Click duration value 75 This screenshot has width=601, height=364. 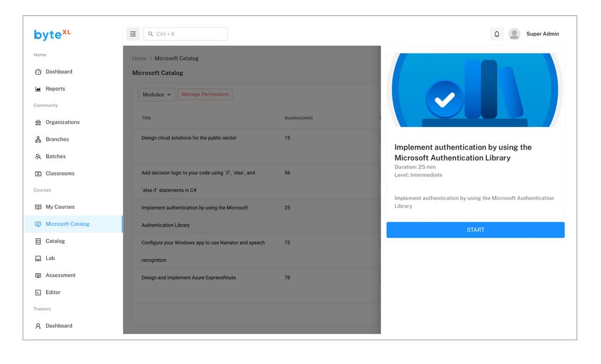coord(287,243)
